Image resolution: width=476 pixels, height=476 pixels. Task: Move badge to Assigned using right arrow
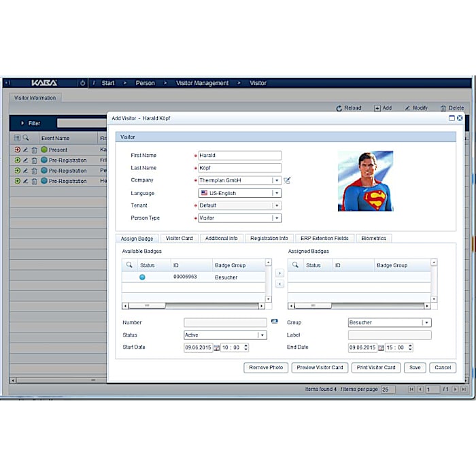[279, 273]
